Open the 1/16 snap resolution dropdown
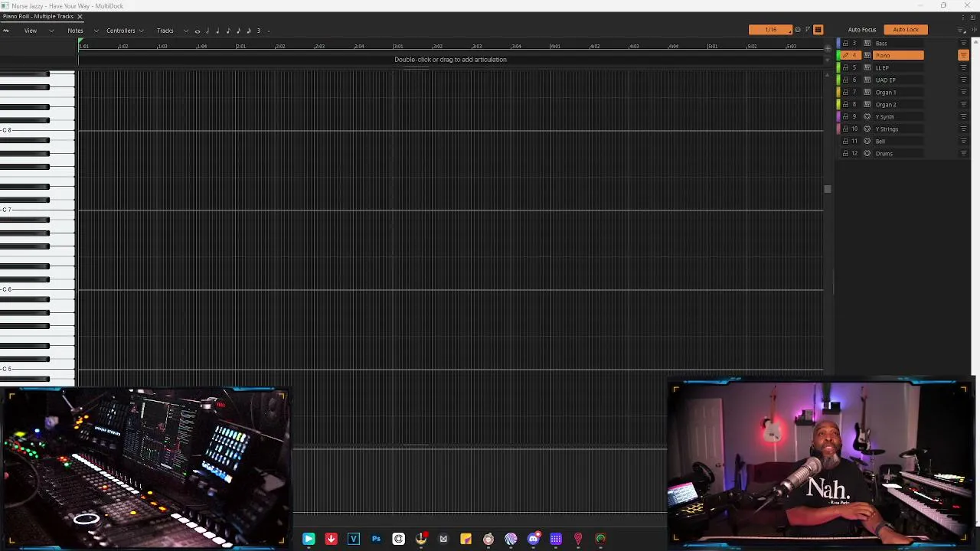Screen dimensions: 980x551 tap(771, 30)
